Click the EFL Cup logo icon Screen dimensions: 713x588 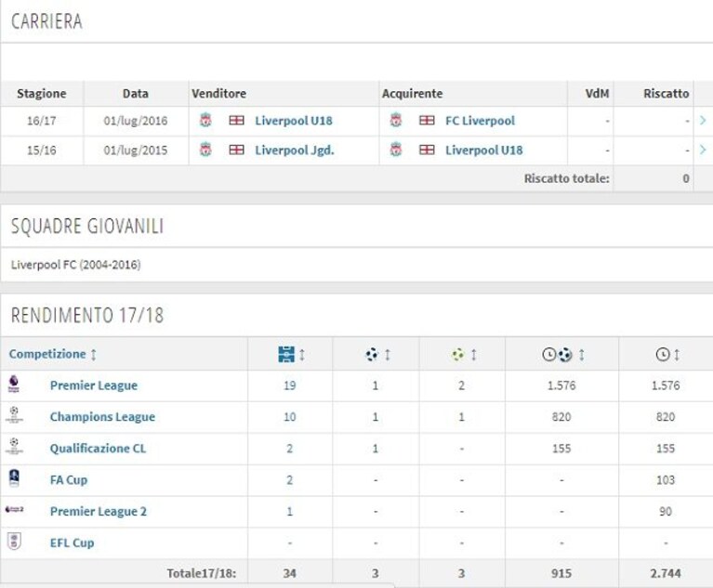point(14,542)
